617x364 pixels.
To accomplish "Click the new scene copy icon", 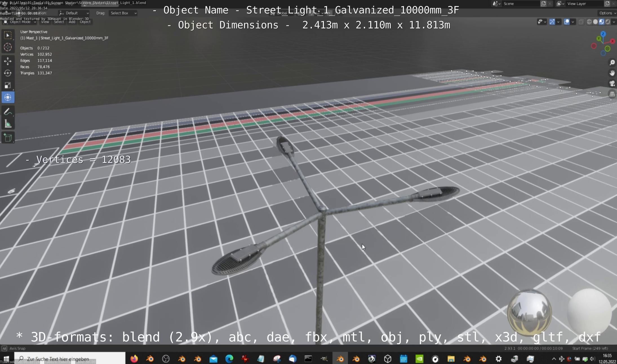I will coord(543,4).
